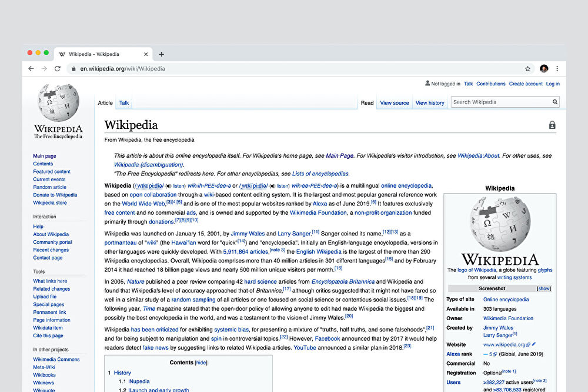Open the Chrome profile avatar
The width and height of the screenshot is (588, 392).
coord(544,69)
